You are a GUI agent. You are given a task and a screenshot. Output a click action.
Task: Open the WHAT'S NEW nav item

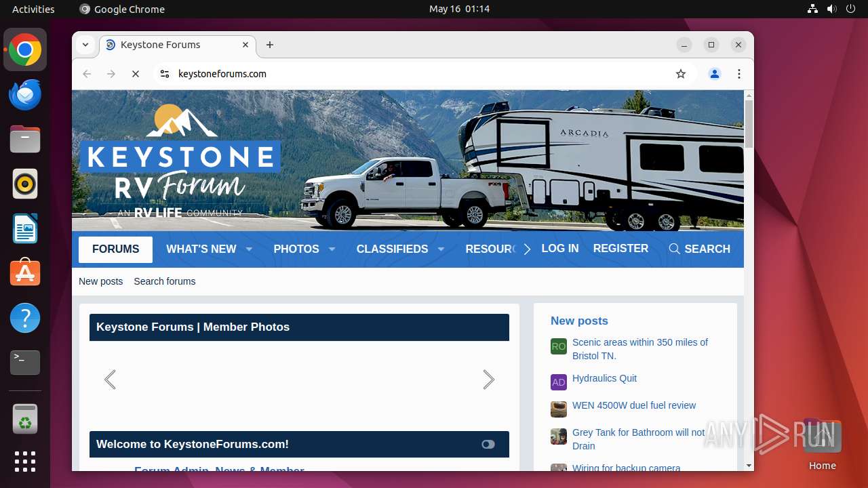(x=201, y=249)
